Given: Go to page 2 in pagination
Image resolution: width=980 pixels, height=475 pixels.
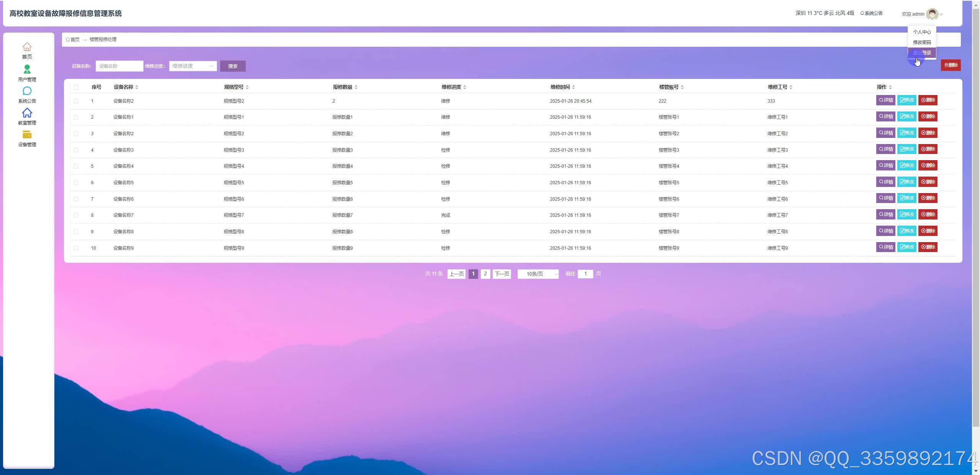Looking at the screenshot, I should [x=485, y=274].
